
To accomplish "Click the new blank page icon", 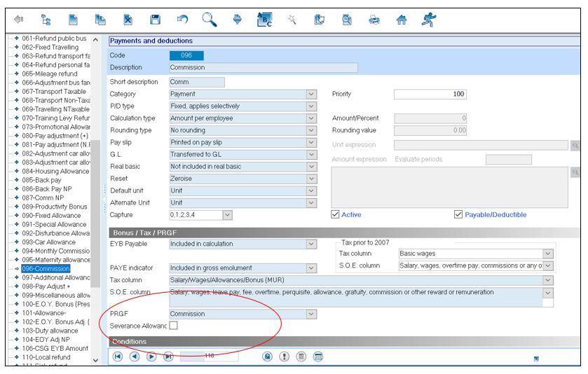I will [x=74, y=20].
